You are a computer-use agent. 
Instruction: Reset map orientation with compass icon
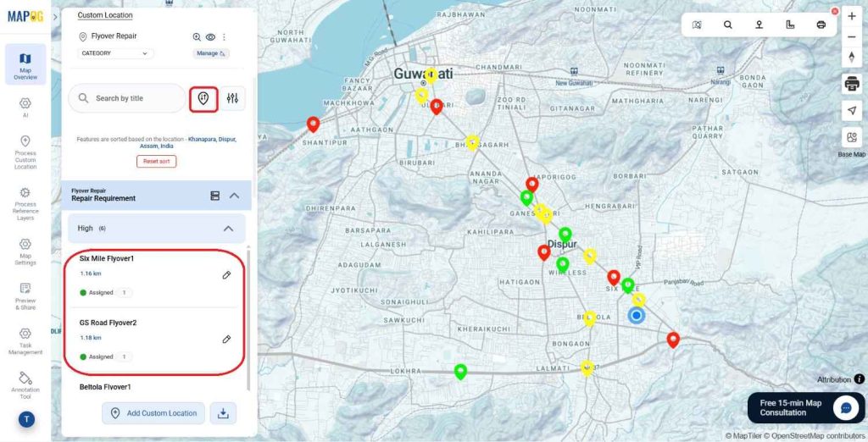point(852,58)
